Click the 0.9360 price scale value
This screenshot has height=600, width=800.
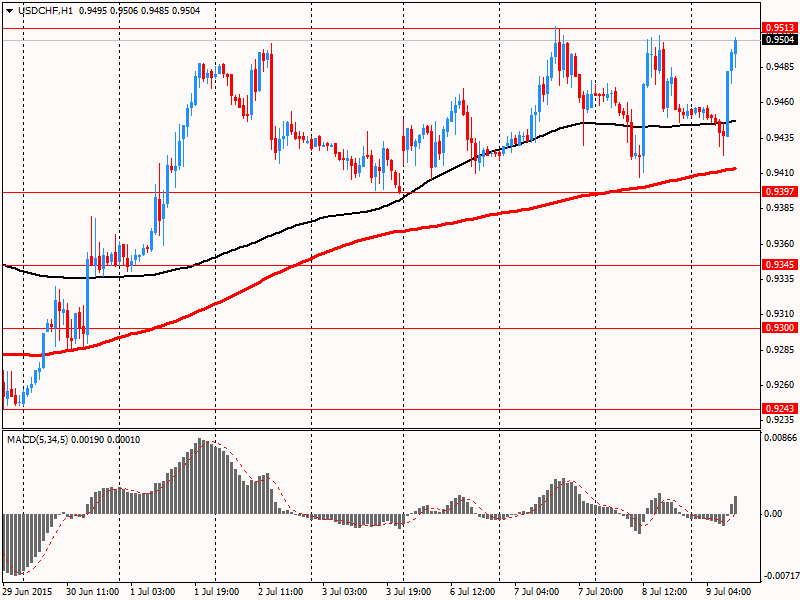[x=780, y=244]
